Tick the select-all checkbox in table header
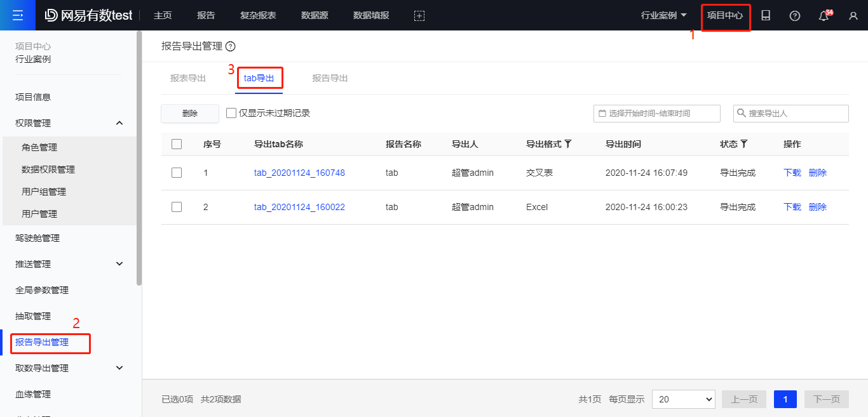This screenshot has width=868, height=417. [177, 144]
